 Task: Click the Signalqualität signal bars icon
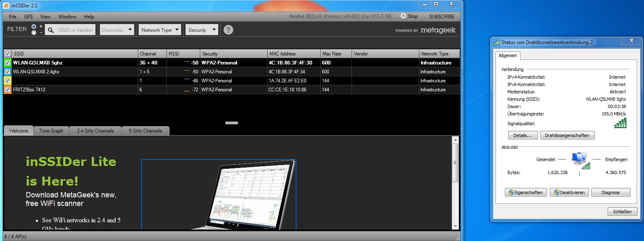pyautogui.click(x=620, y=123)
